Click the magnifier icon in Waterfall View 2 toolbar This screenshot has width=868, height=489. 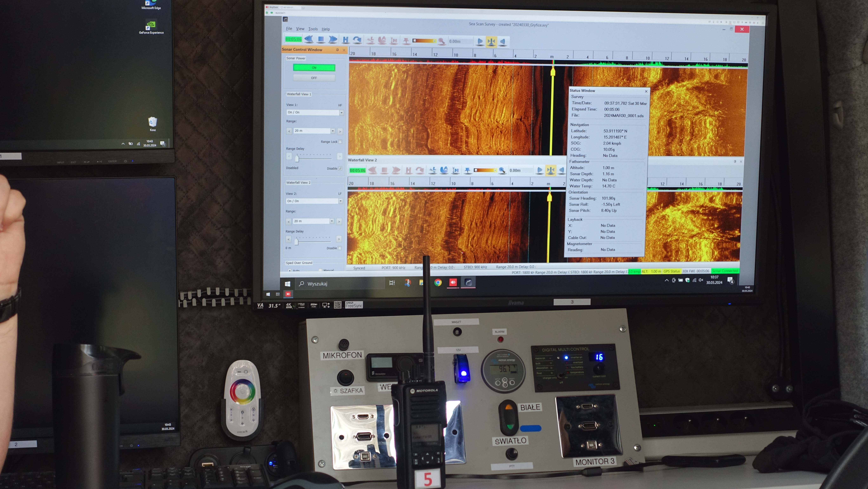(x=502, y=171)
